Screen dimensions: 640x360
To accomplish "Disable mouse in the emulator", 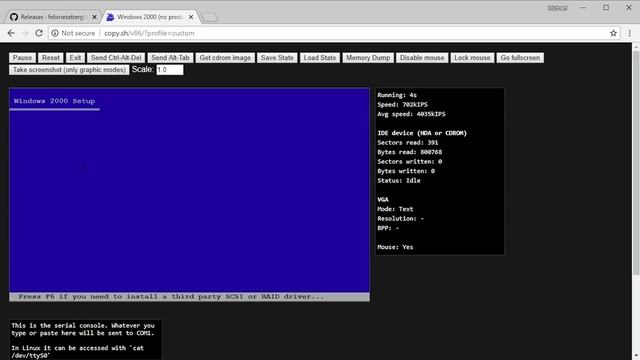I will pos(422,58).
